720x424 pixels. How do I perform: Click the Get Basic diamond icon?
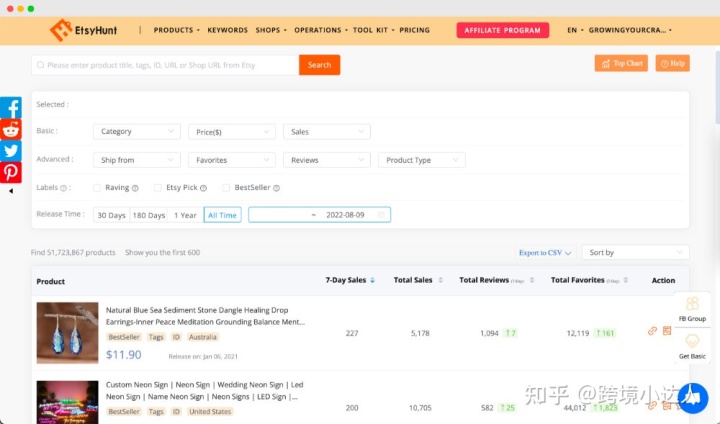pos(692,341)
